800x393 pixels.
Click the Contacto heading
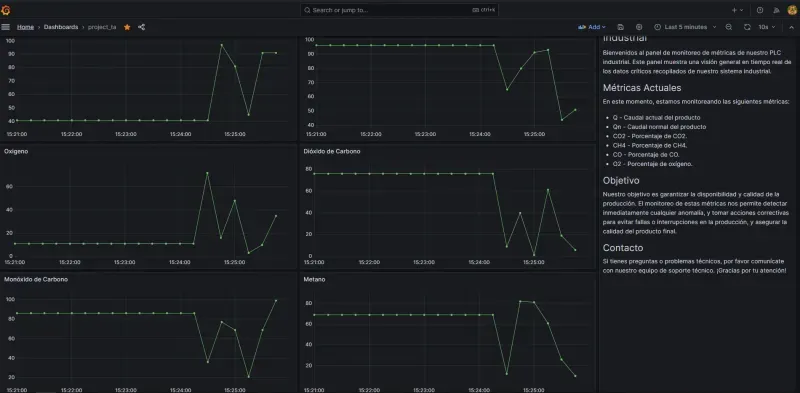point(623,248)
